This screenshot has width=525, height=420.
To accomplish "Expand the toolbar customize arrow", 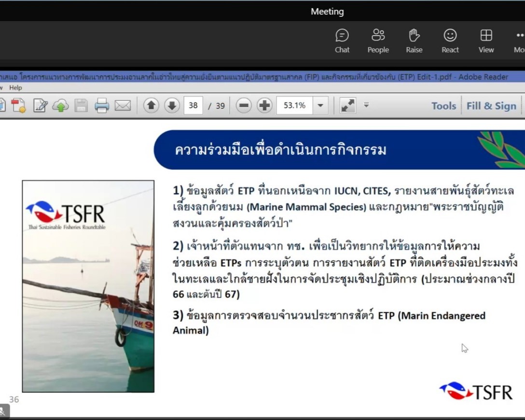I will [x=366, y=105].
